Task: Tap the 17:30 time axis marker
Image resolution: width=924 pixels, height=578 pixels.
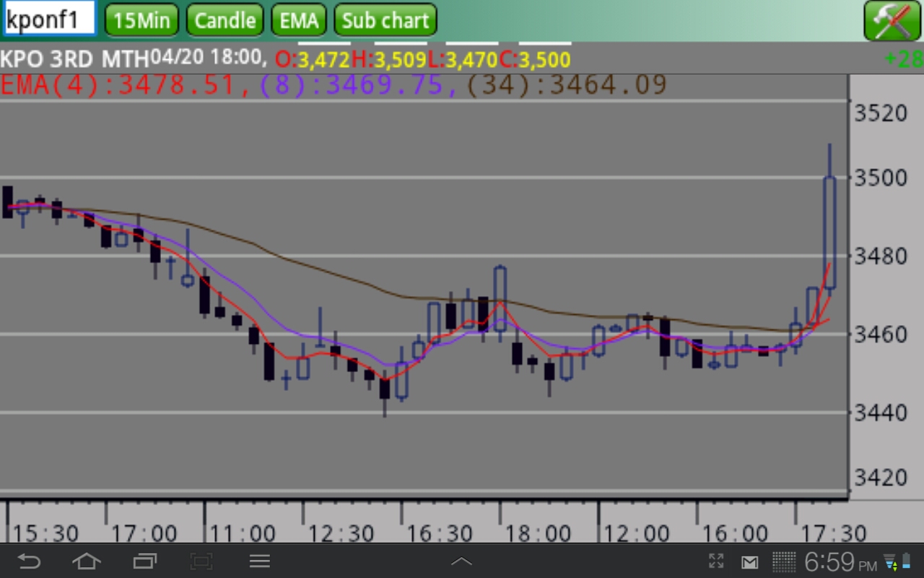Action: (834, 533)
